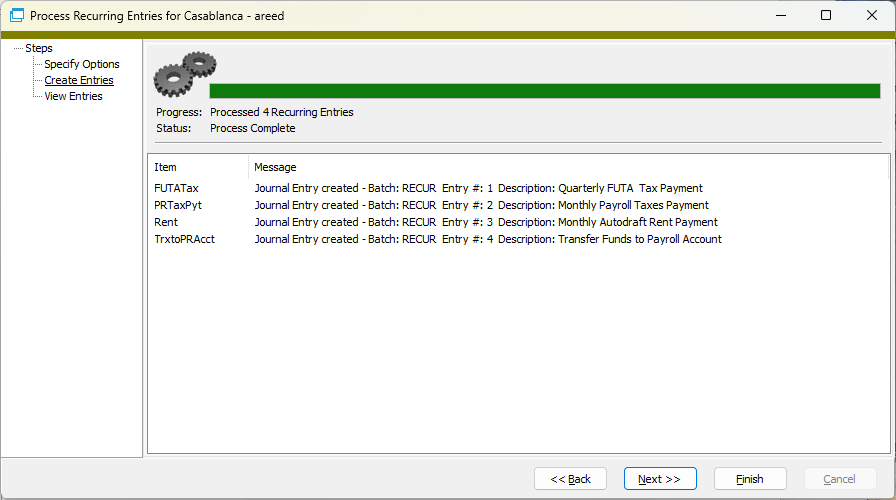Select the TrxtoPRAcct entry row
896x500 pixels.
tap(184, 239)
